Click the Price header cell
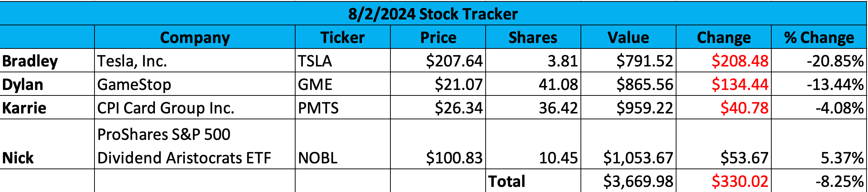The image size is (868, 192). [438, 37]
